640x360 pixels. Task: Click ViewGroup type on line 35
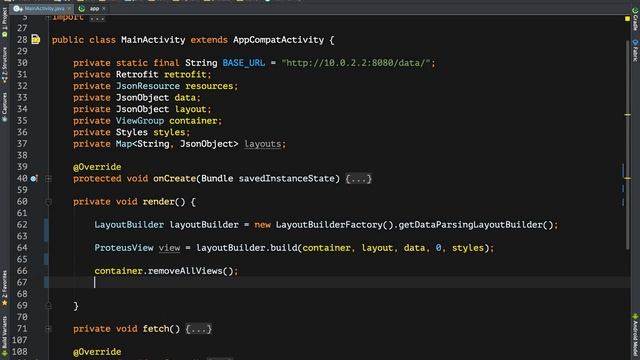tap(140, 121)
